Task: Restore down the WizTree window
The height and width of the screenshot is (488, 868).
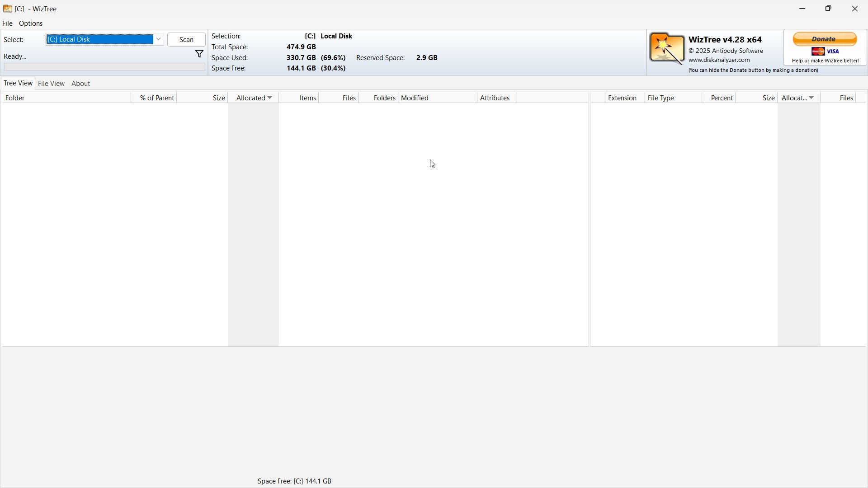Action: click(828, 9)
